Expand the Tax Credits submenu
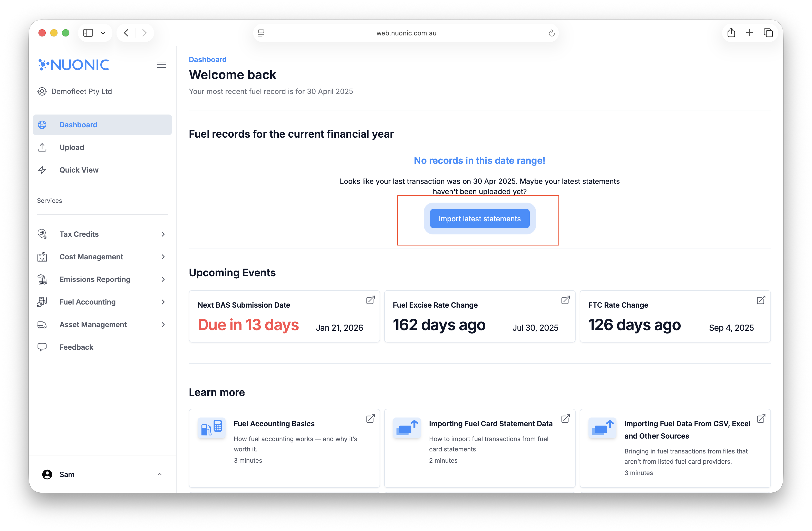This screenshot has width=812, height=531. click(163, 234)
